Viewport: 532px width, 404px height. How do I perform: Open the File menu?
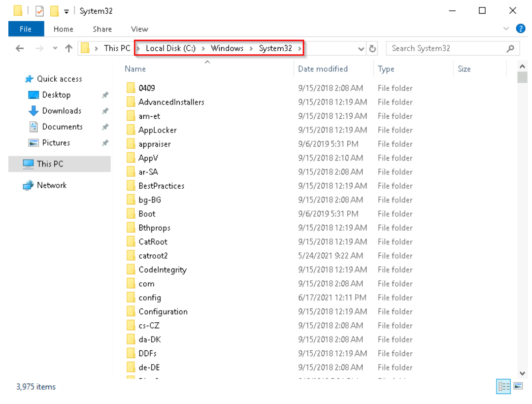point(26,29)
